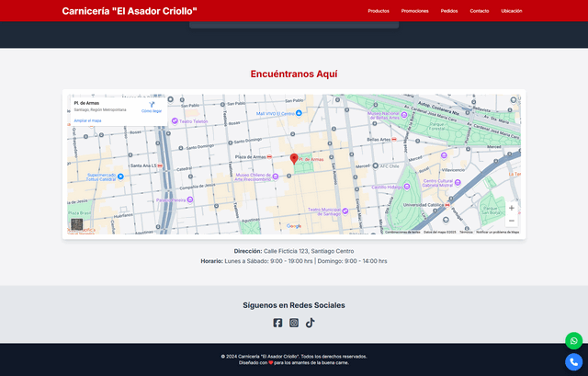Click the green WhatsApp floating button
This screenshot has width=588, height=376.
point(573,340)
